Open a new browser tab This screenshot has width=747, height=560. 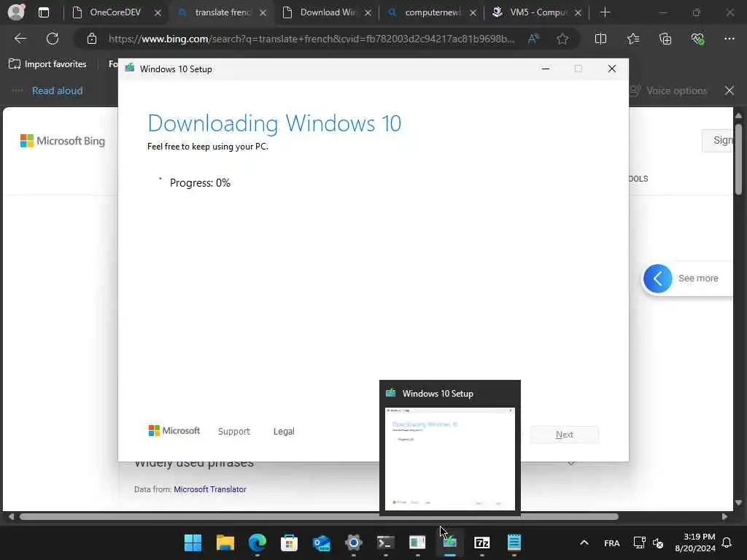(x=605, y=12)
